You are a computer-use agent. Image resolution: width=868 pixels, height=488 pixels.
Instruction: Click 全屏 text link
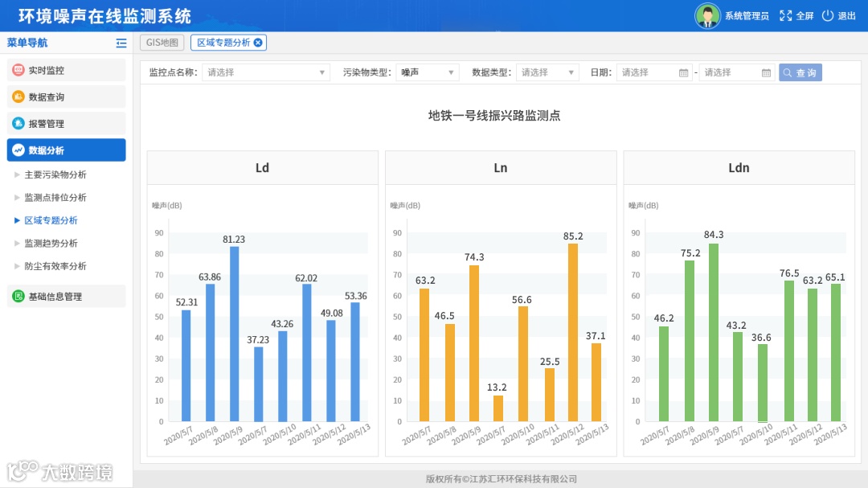pos(805,15)
